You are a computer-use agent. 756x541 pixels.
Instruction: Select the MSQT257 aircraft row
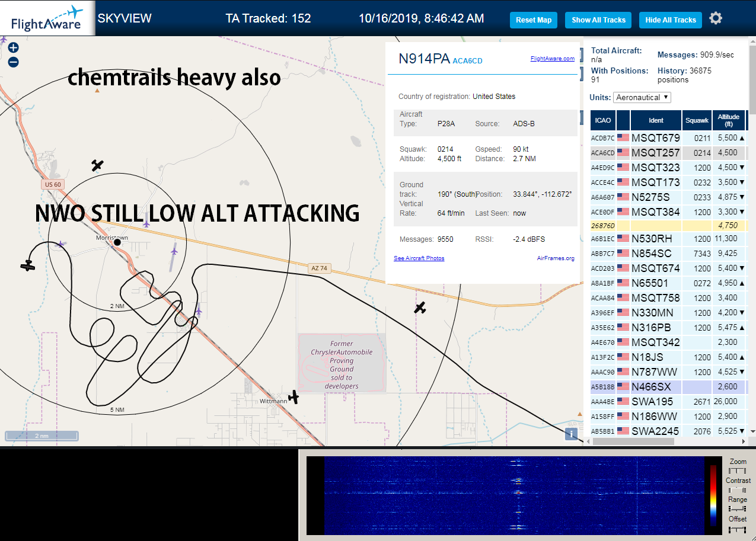pos(668,152)
